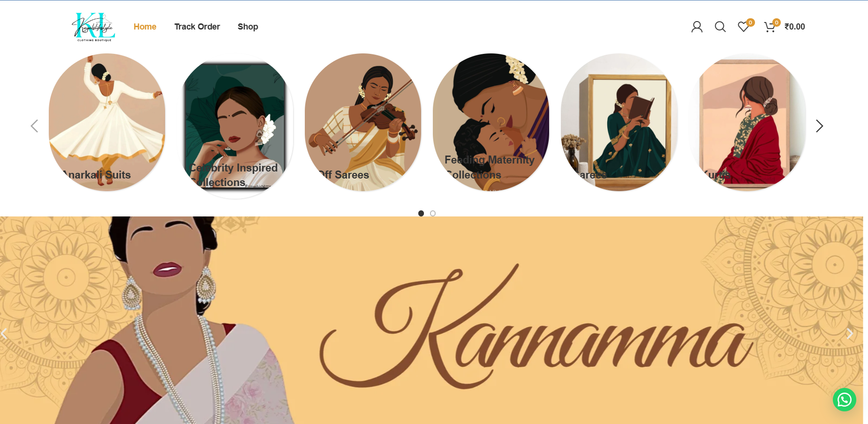Click the KL boutique logo
Viewport: 868px width, 424px height.
click(94, 27)
